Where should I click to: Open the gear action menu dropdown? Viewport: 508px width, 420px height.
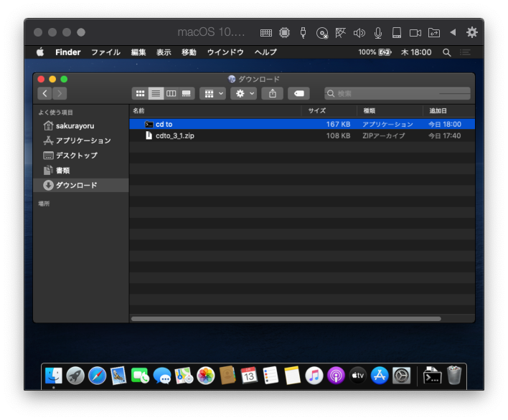[x=244, y=93]
